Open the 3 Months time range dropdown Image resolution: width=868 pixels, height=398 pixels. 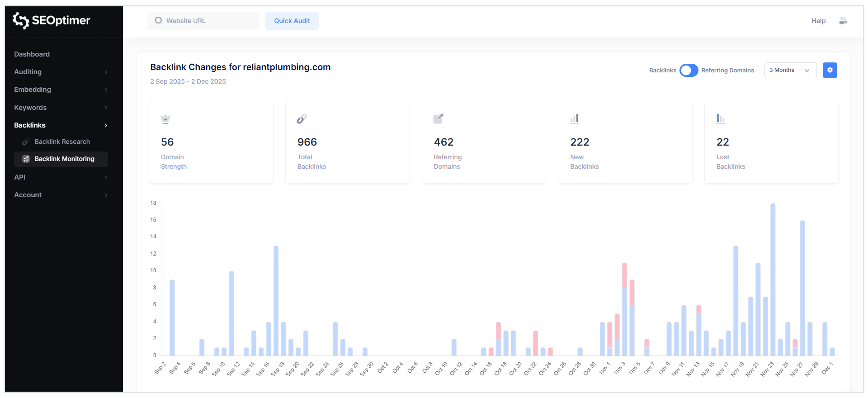click(790, 71)
